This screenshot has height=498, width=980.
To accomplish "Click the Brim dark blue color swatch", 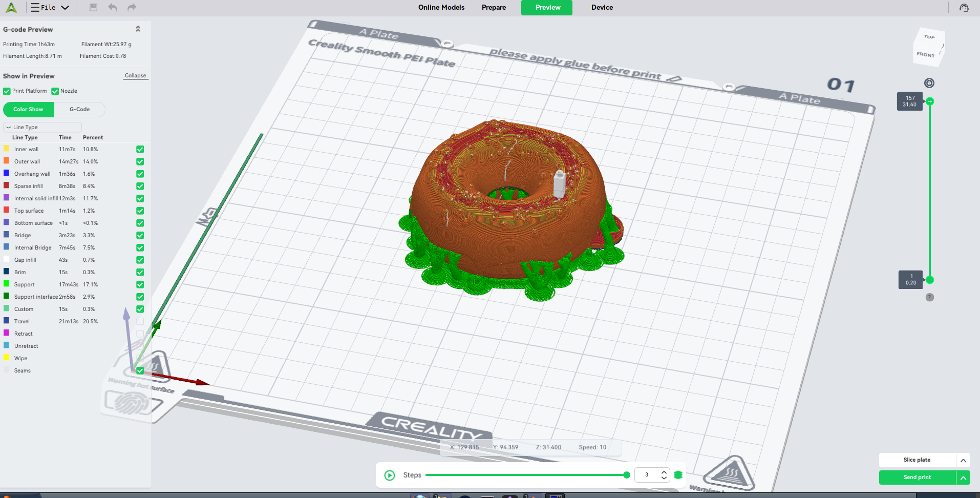I will coord(6,272).
